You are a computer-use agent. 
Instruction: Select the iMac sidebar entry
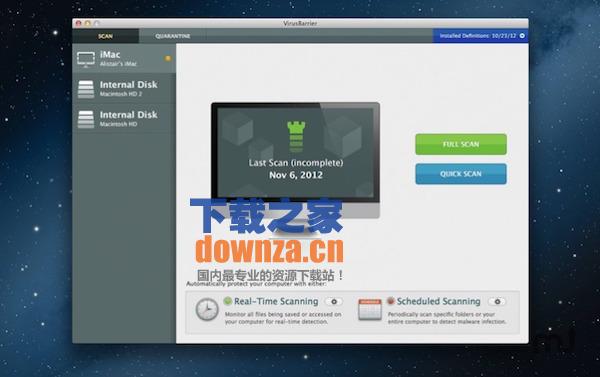coord(124,58)
